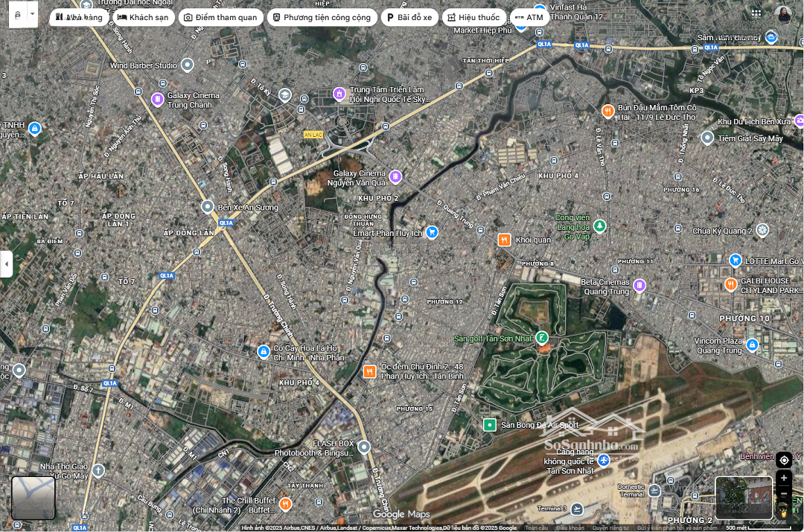Viewport: 804px width, 532px height.
Task: Open the Khói quán restaurant pin
Action: [x=505, y=240]
